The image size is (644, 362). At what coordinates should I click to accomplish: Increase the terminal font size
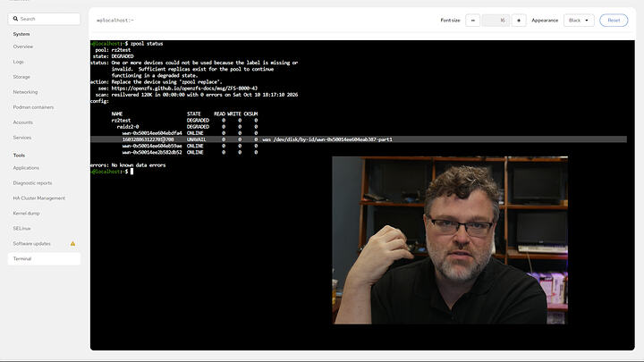[519, 21]
